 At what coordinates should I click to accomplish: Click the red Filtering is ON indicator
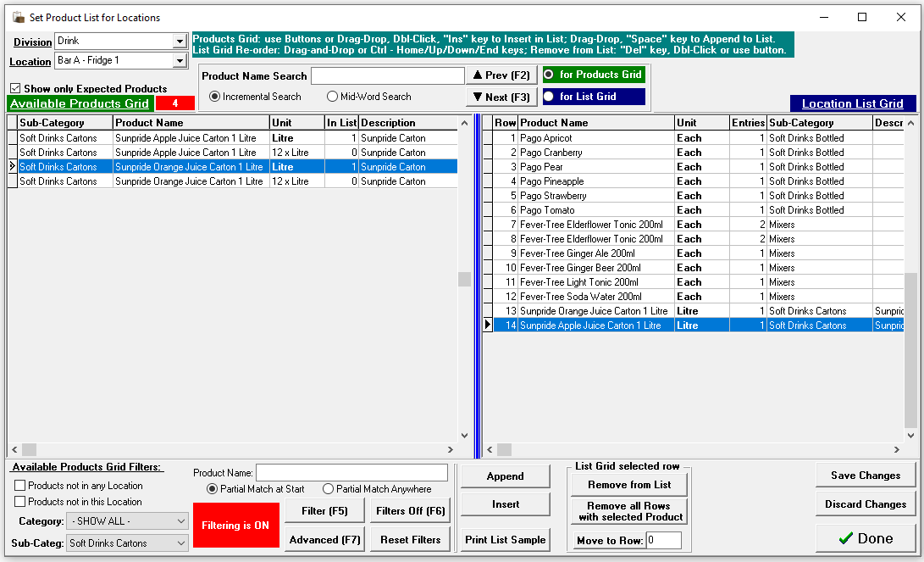pos(236,526)
